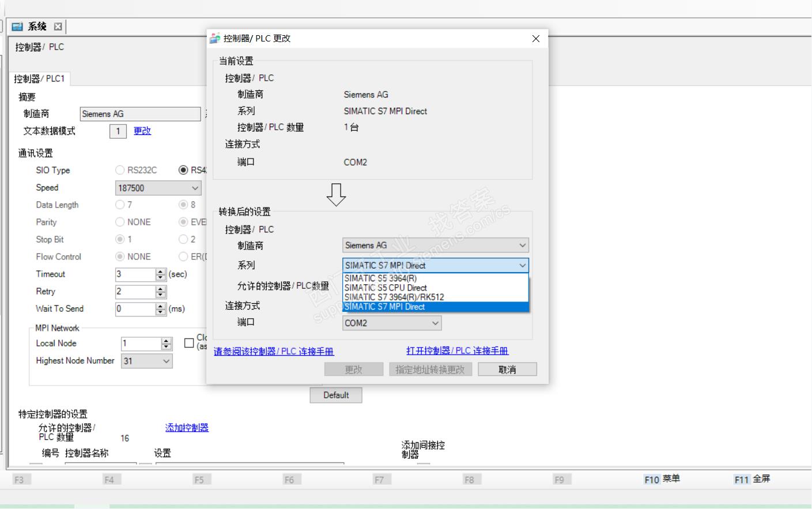Click the 指定地址转换更改 button

click(x=430, y=370)
